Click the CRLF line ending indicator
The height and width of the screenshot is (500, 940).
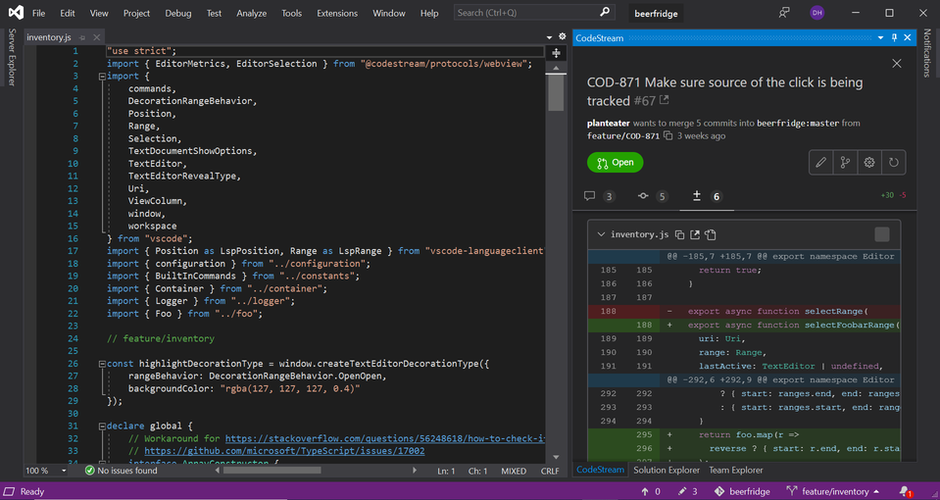(550, 471)
